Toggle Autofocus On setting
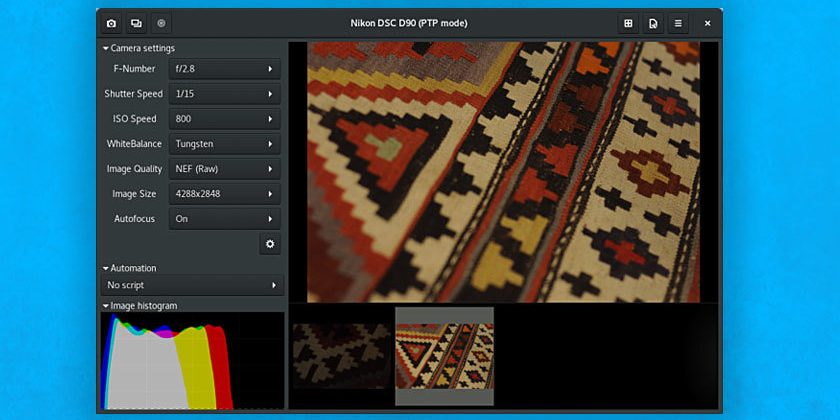Image resolution: width=840 pixels, height=420 pixels. [224, 219]
